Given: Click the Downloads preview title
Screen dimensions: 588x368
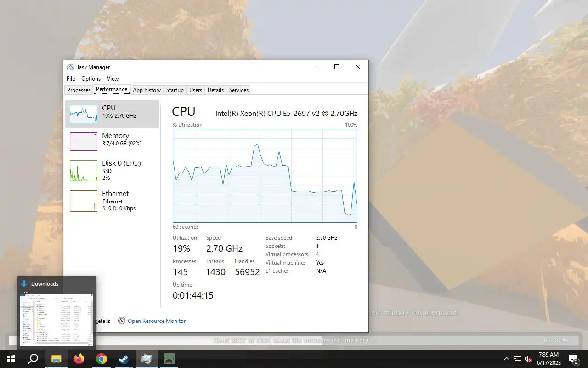Looking at the screenshot, I should click(45, 284).
